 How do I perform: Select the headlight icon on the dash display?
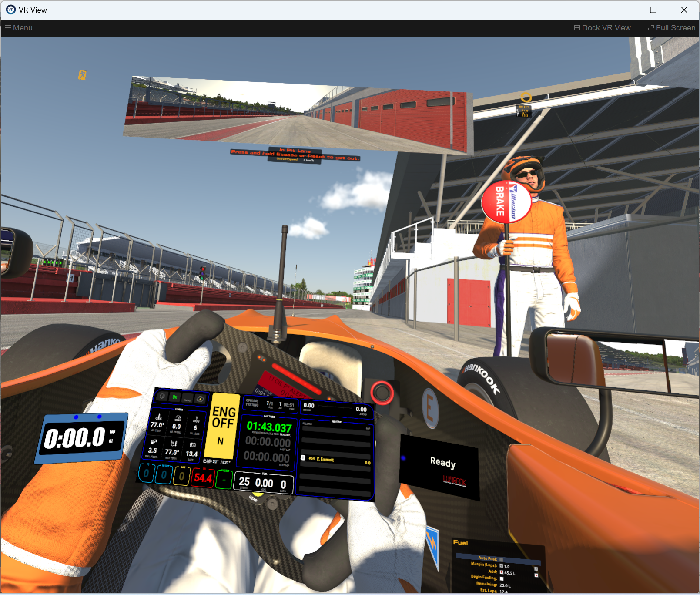pyautogui.click(x=162, y=397)
